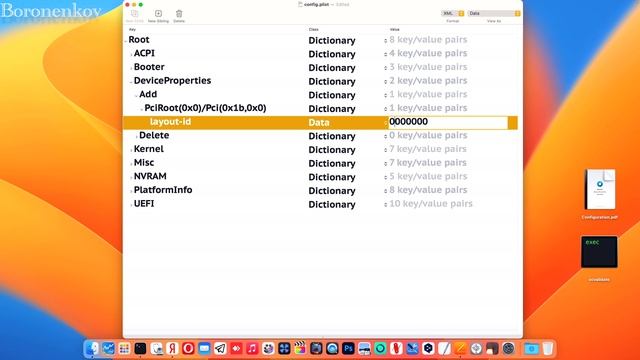Image resolution: width=640 pixels, height=360 pixels.
Task: Open Yandex browser in the Dock
Action: (172, 348)
